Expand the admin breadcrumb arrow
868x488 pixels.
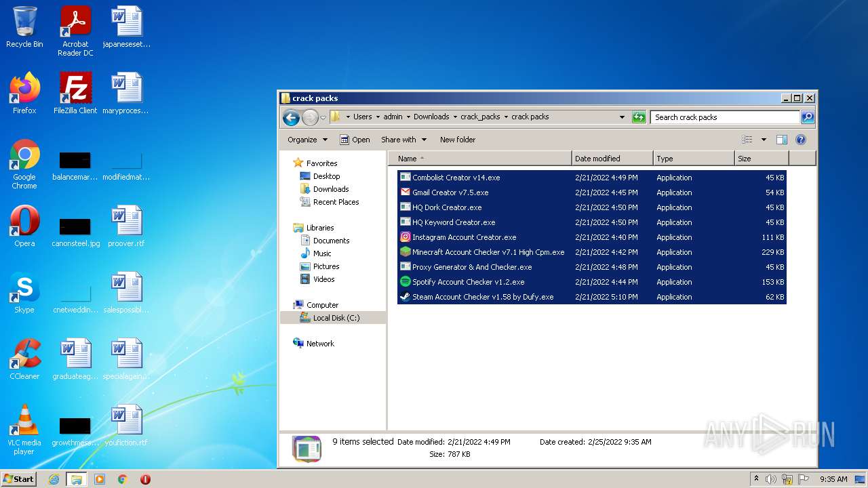408,117
